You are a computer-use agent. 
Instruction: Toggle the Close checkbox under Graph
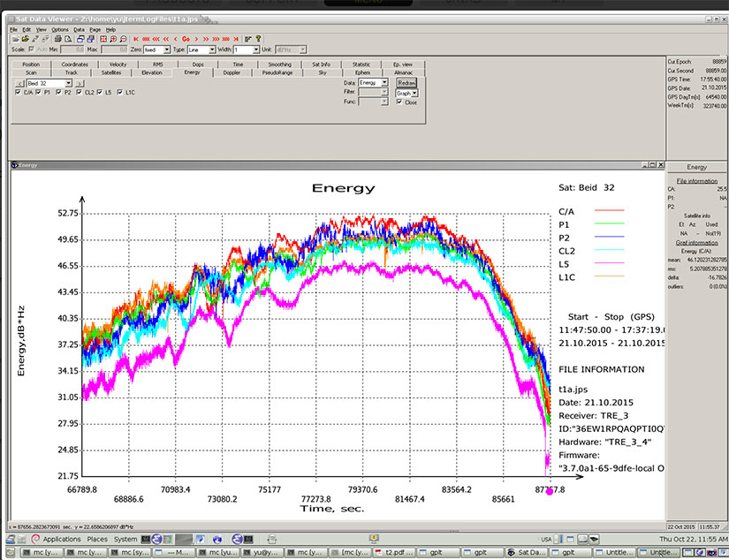point(399,102)
